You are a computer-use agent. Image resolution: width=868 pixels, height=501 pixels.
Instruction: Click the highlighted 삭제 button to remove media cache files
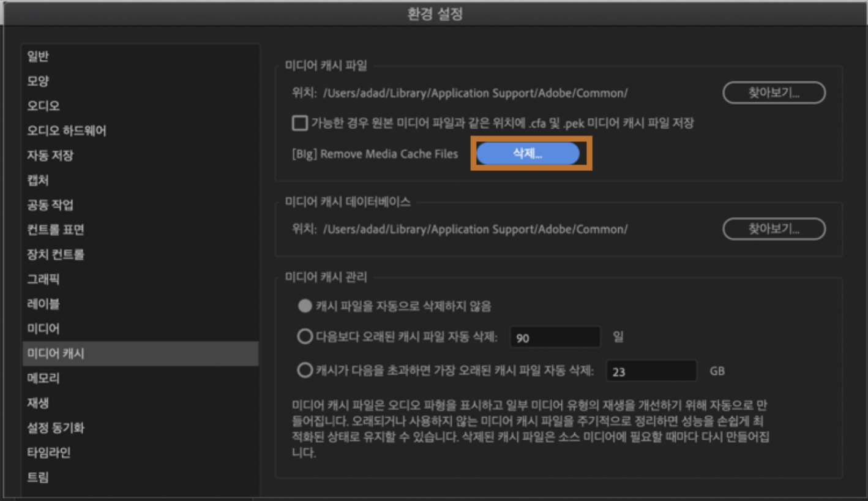tap(530, 154)
